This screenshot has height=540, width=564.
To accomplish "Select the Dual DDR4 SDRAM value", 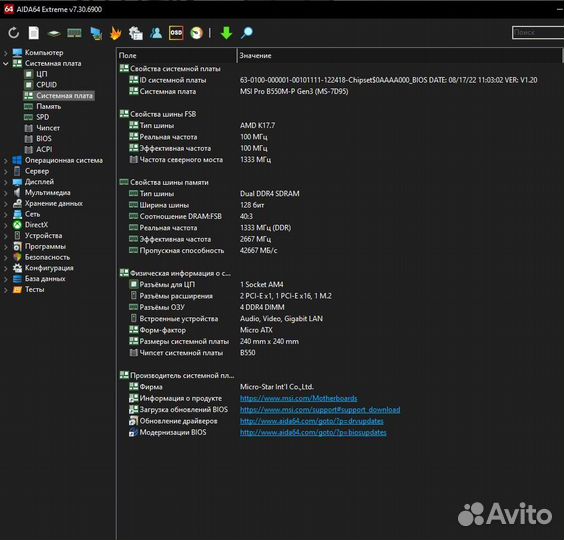I will [269, 194].
